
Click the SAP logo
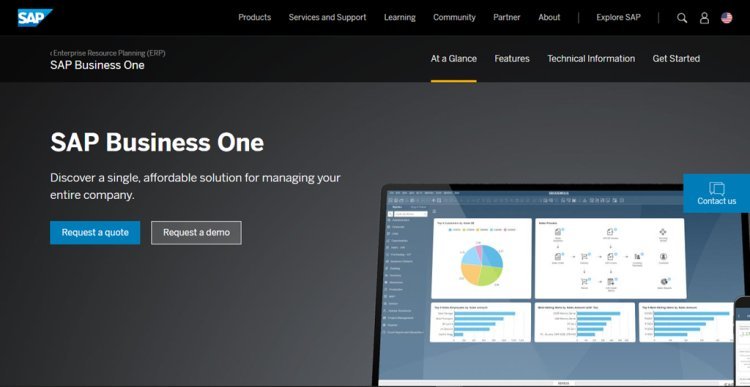click(35, 18)
